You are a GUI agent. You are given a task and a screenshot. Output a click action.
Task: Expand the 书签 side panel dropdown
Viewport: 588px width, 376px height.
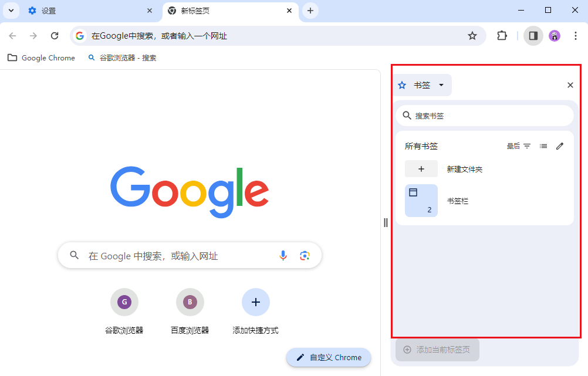click(x=422, y=85)
